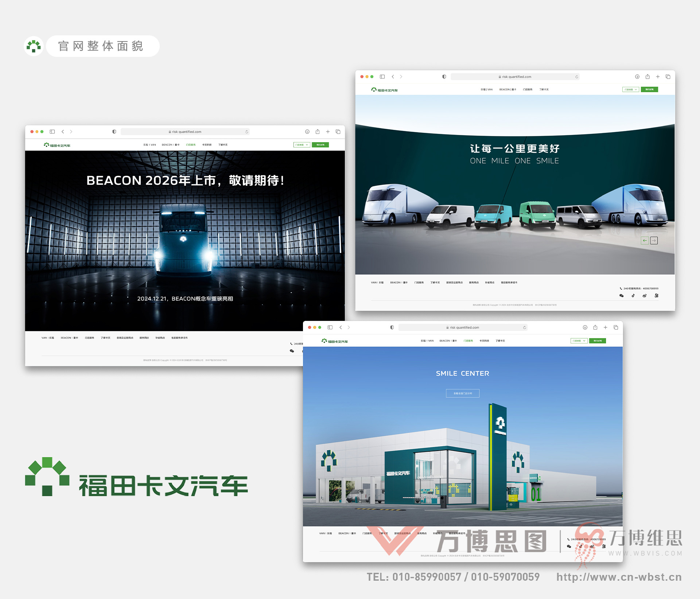Screen dimensions: 700x599
Task: Go back in the top-right browser window
Action: [393, 77]
